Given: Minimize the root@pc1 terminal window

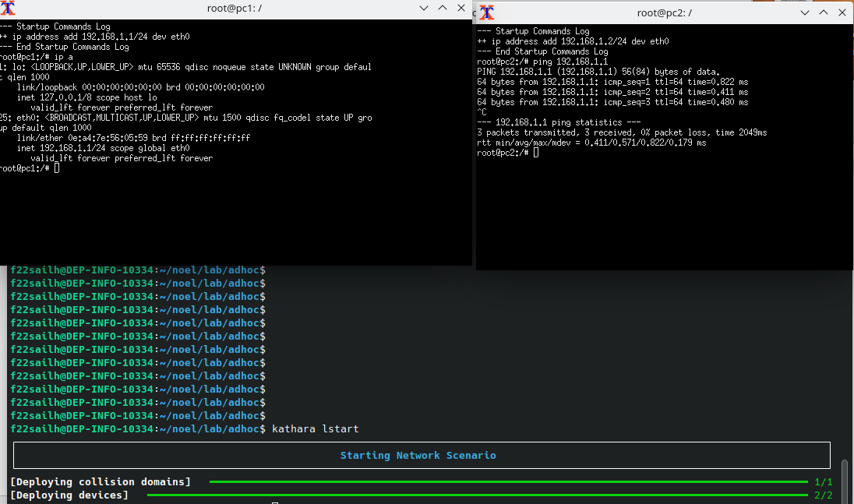Looking at the screenshot, I should pos(424,8).
